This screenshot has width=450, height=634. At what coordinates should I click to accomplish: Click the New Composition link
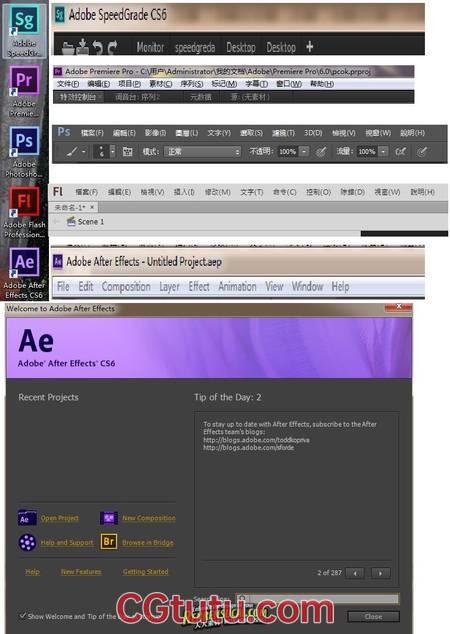pyautogui.click(x=149, y=518)
